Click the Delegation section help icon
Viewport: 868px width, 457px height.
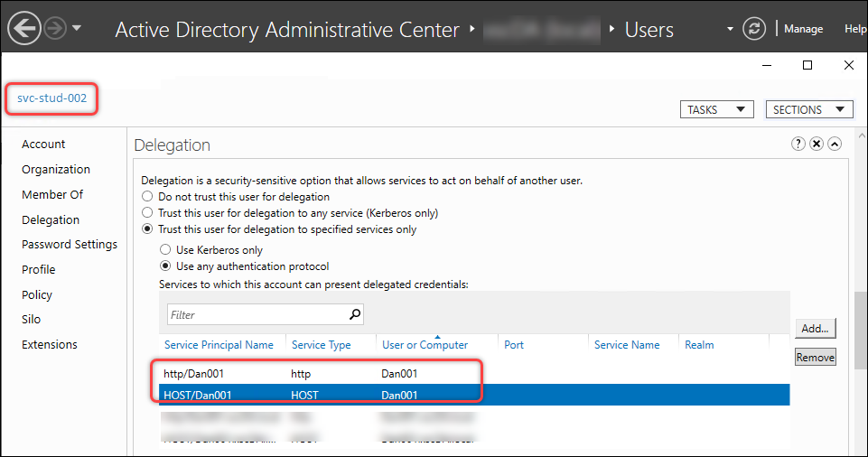click(798, 145)
